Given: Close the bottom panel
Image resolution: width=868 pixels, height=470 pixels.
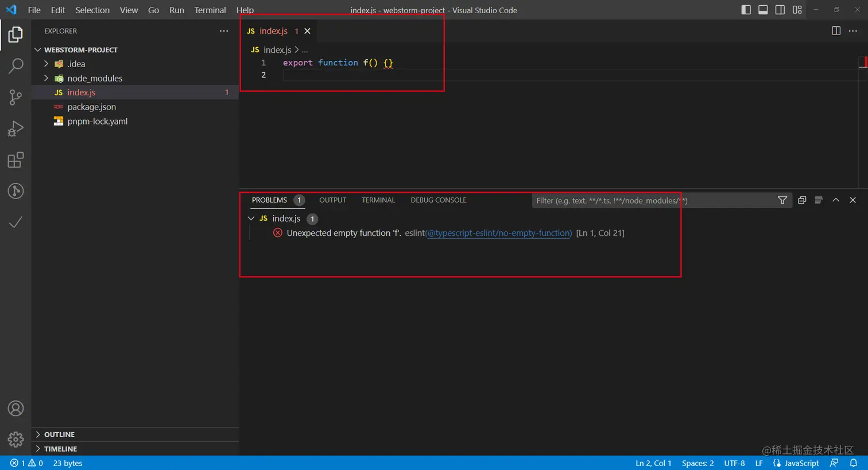Looking at the screenshot, I should click(852, 200).
